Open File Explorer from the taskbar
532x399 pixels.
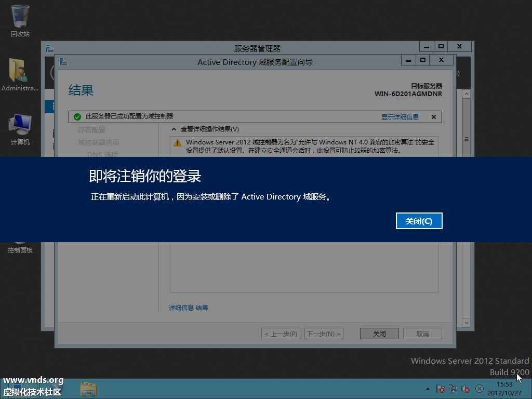coord(88,389)
